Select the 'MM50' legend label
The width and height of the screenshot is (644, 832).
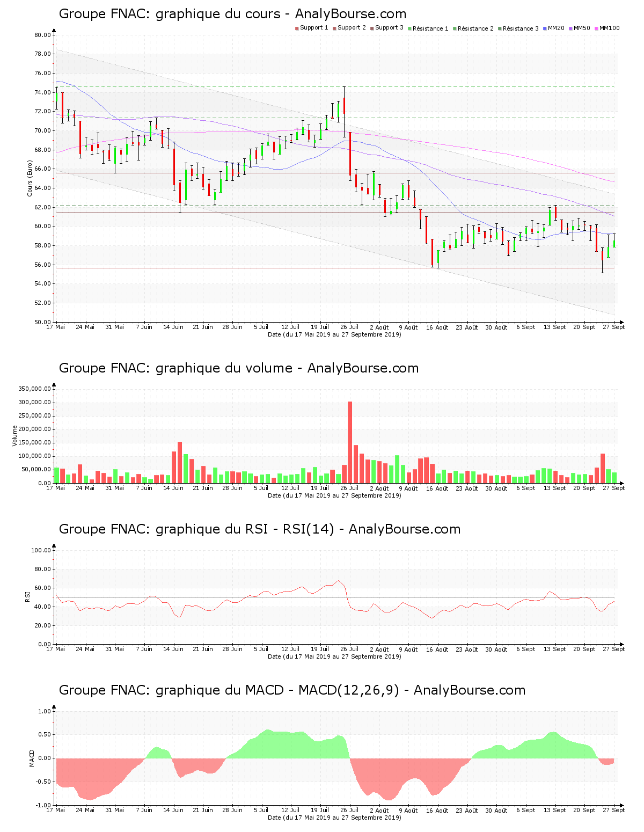coord(582,28)
